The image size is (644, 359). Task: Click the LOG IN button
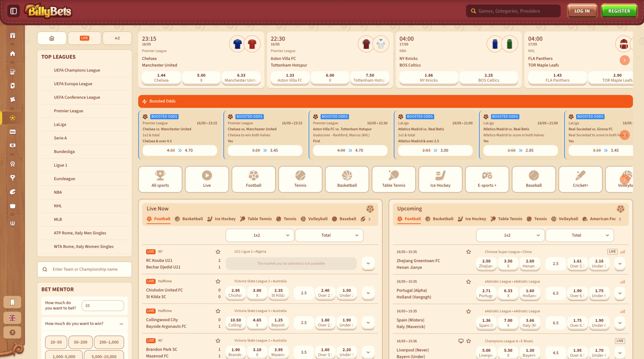pyautogui.click(x=582, y=11)
